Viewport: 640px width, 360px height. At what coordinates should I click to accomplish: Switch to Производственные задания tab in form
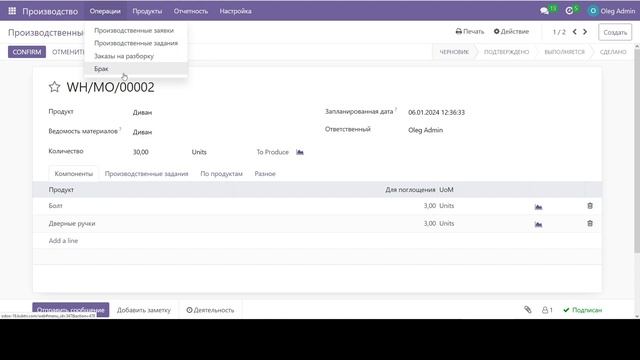click(x=147, y=173)
